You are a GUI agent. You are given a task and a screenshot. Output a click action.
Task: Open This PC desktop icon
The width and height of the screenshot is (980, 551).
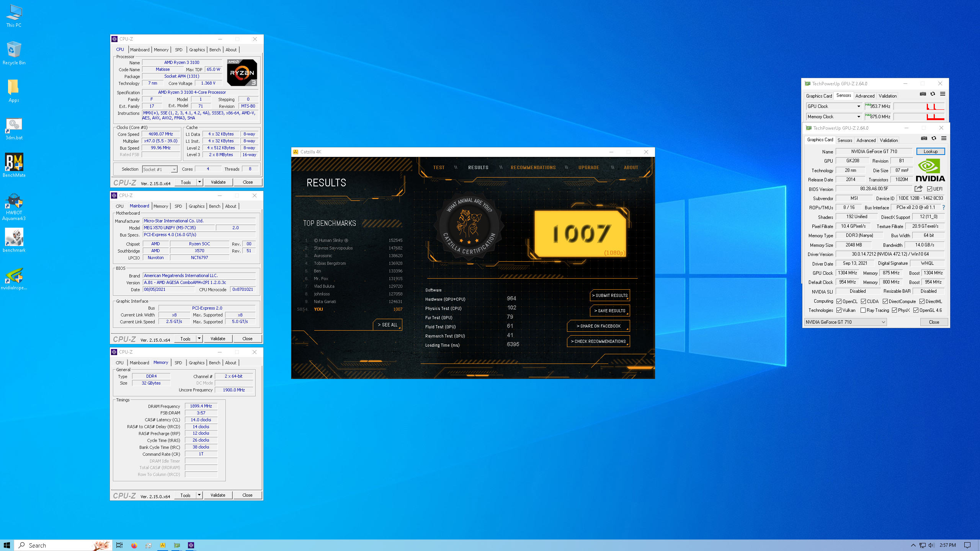[14, 16]
